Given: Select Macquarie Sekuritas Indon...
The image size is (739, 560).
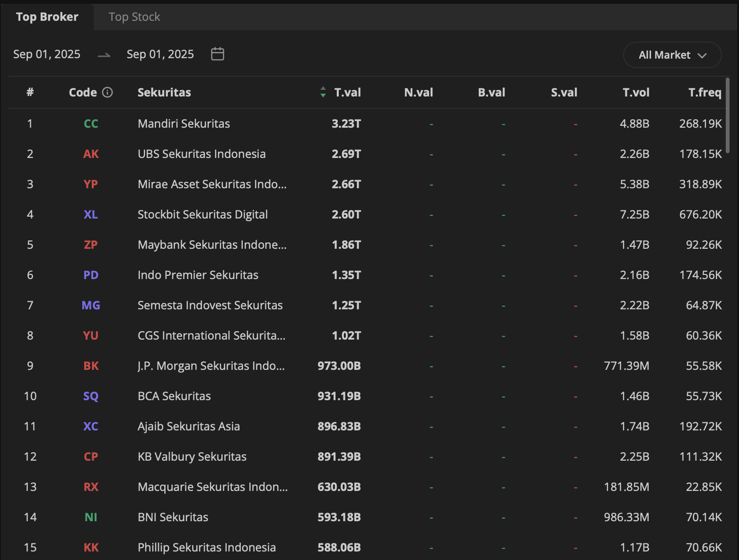Looking at the screenshot, I should (212, 487).
